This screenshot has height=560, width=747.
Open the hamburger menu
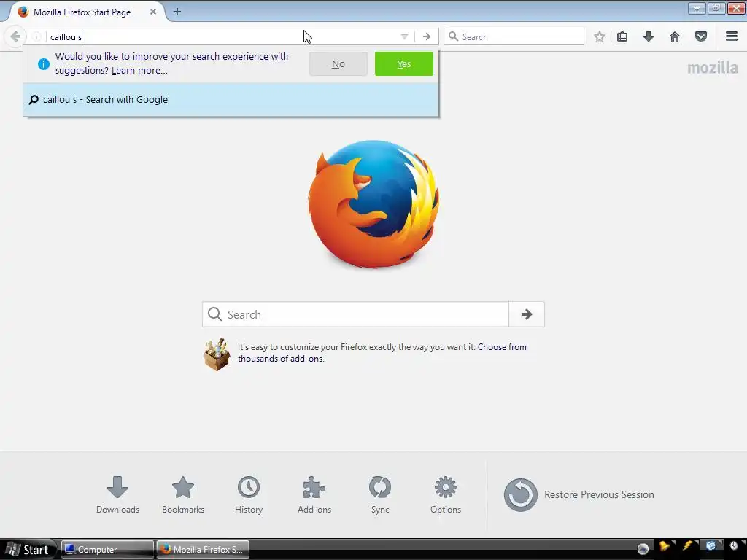(x=732, y=36)
